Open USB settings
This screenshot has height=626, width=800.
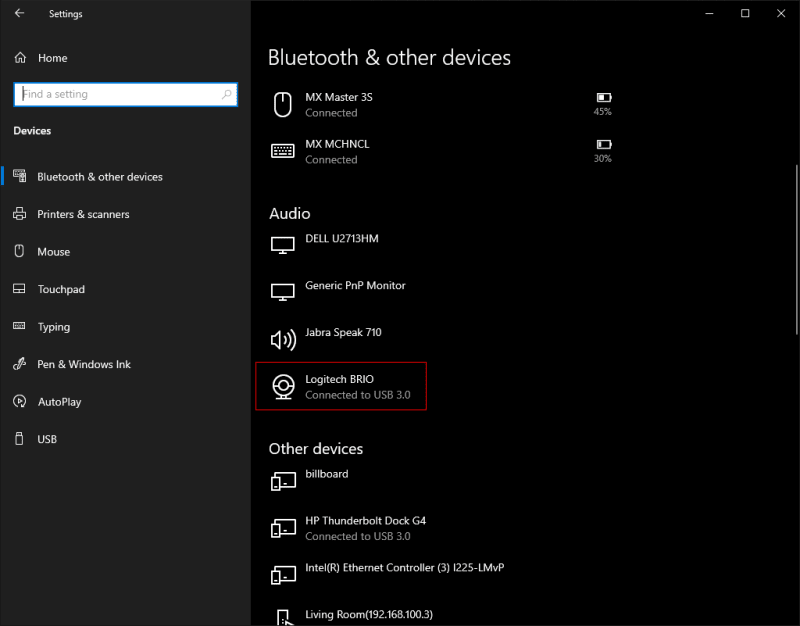click(47, 439)
